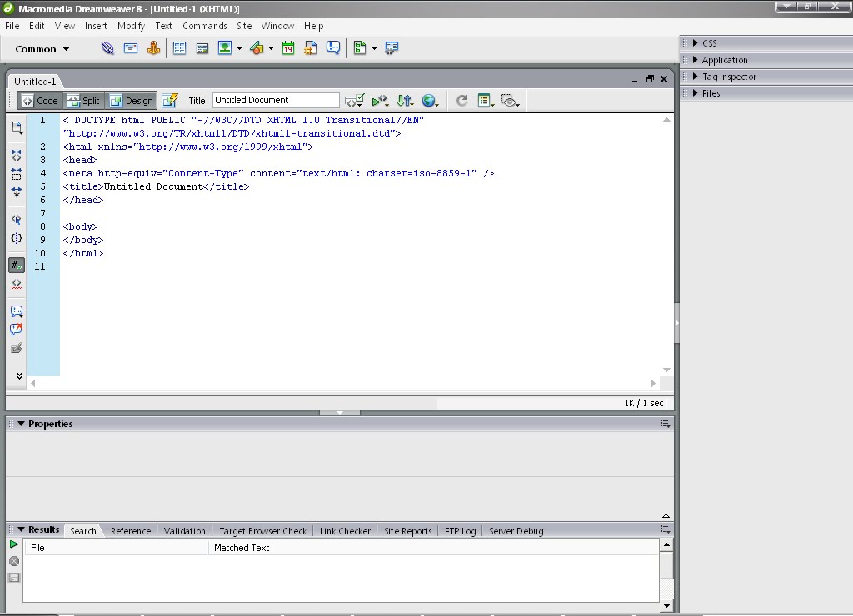Image resolution: width=853 pixels, height=616 pixels.
Task: Click the Collapse Full Tag icon
Action: [17, 156]
